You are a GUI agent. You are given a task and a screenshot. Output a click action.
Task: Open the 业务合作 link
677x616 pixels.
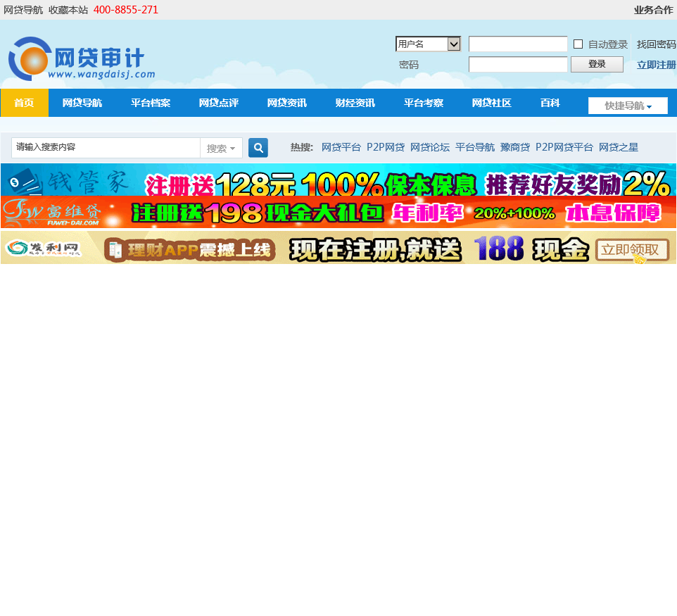[653, 10]
